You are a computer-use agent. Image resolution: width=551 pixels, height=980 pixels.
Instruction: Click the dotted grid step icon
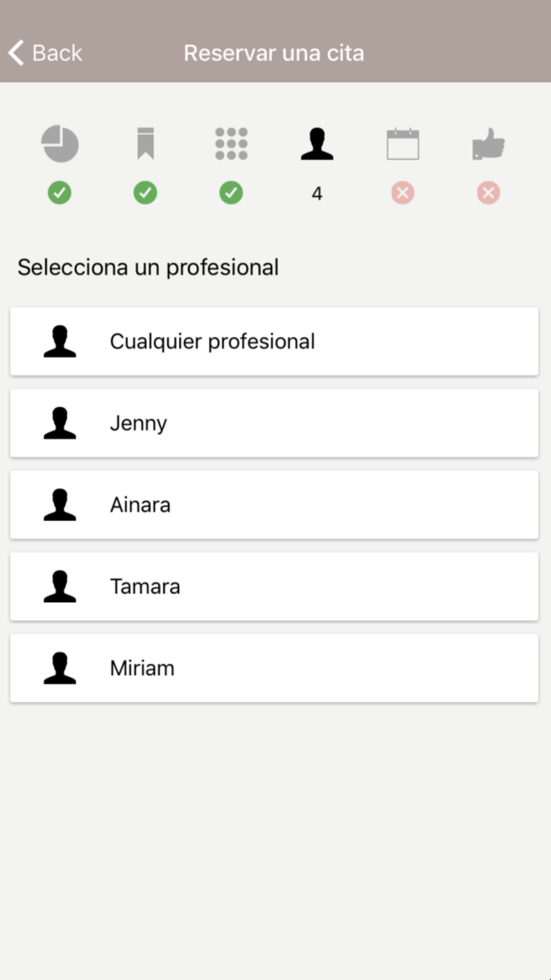pyautogui.click(x=231, y=144)
